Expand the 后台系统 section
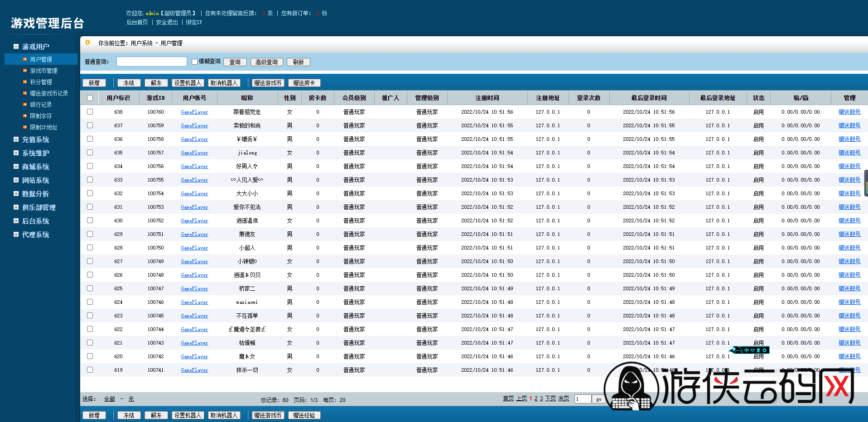The width and height of the screenshot is (868, 422). coord(16,221)
